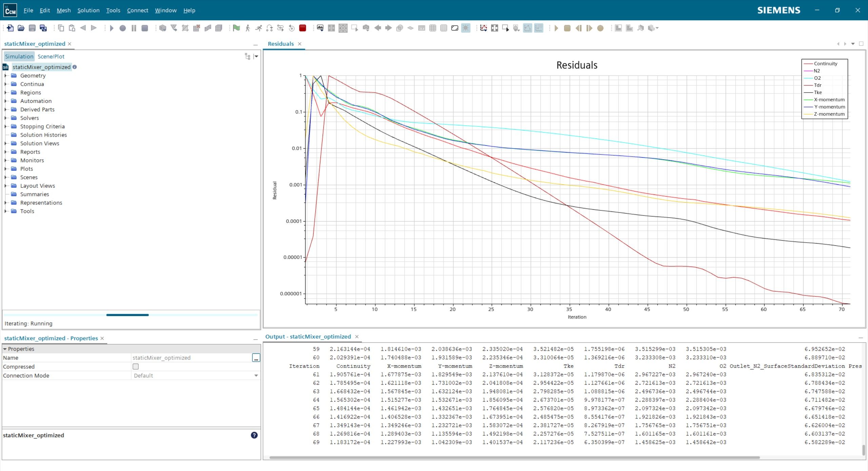Open the Connection Mode dropdown
Screen dimensions: 868x471
coord(256,375)
